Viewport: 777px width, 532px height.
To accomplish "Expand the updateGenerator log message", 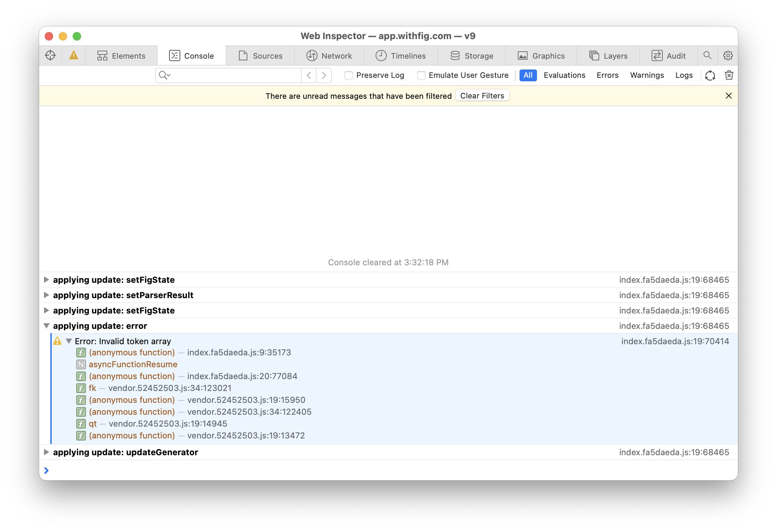I will click(46, 452).
